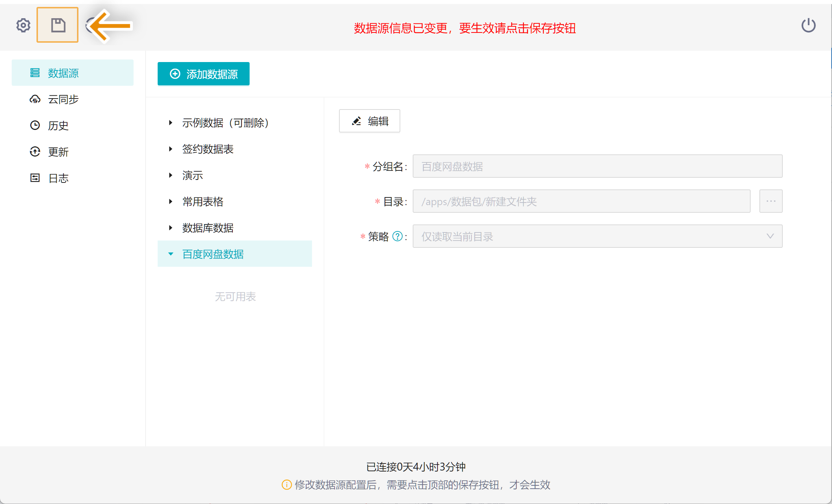Image resolution: width=832 pixels, height=504 pixels.
Task: Go to the 历史 sidebar page
Action: (x=58, y=126)
